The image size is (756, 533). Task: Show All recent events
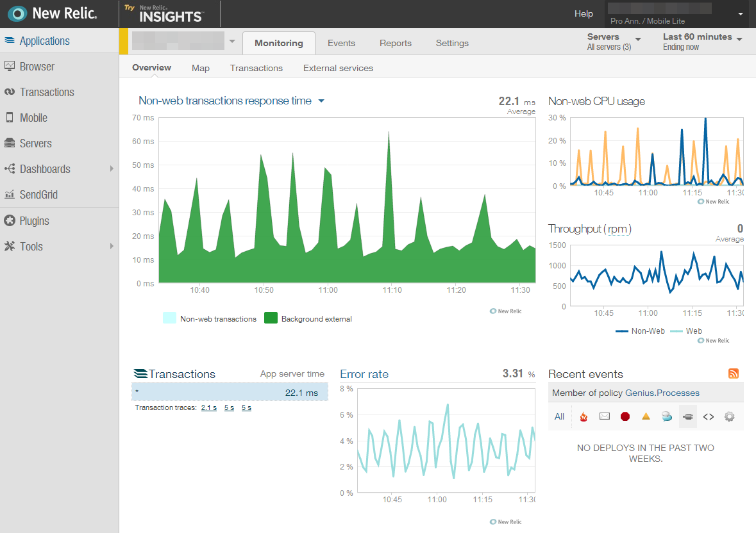559,416
